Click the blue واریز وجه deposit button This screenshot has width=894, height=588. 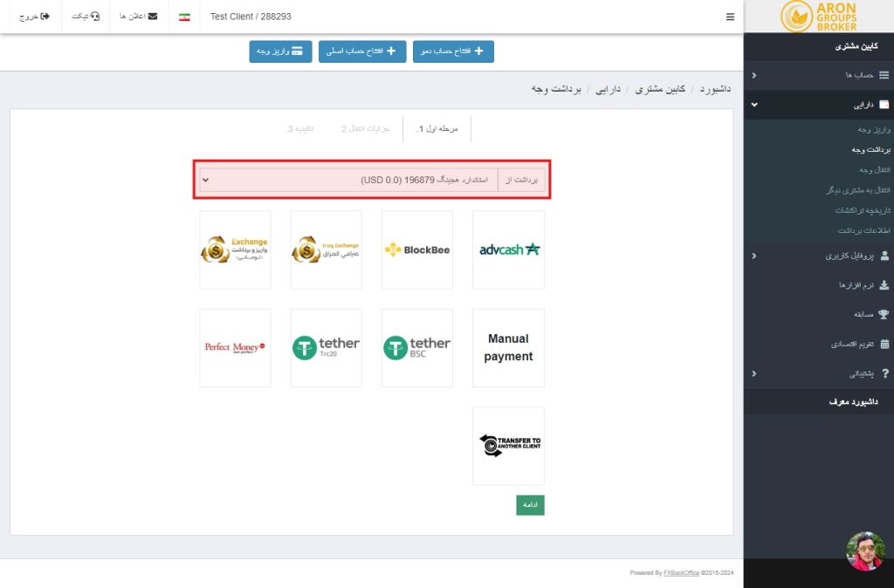click(x=280, y=51)
